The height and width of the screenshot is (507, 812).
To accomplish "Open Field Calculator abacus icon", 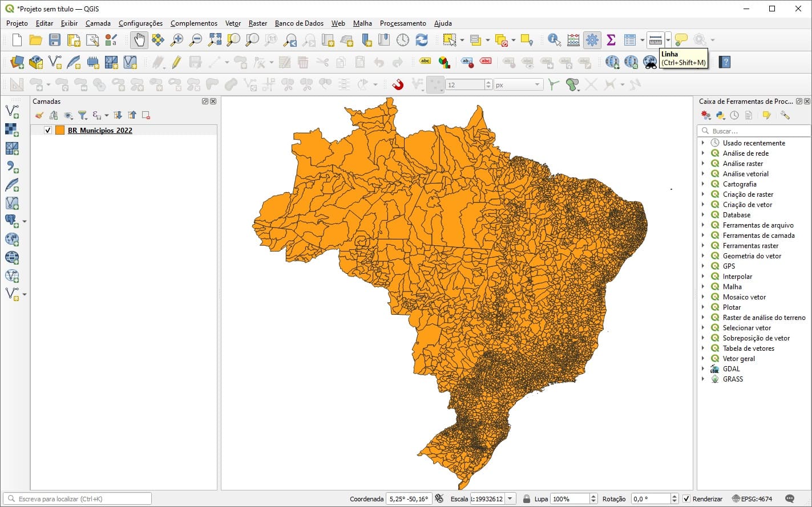I will click(573, 40).
